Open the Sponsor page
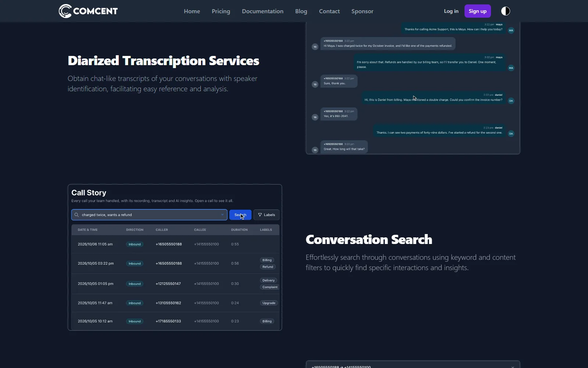Image resolution: width=588 pixels, height=368 pixels. coord(362,11)
